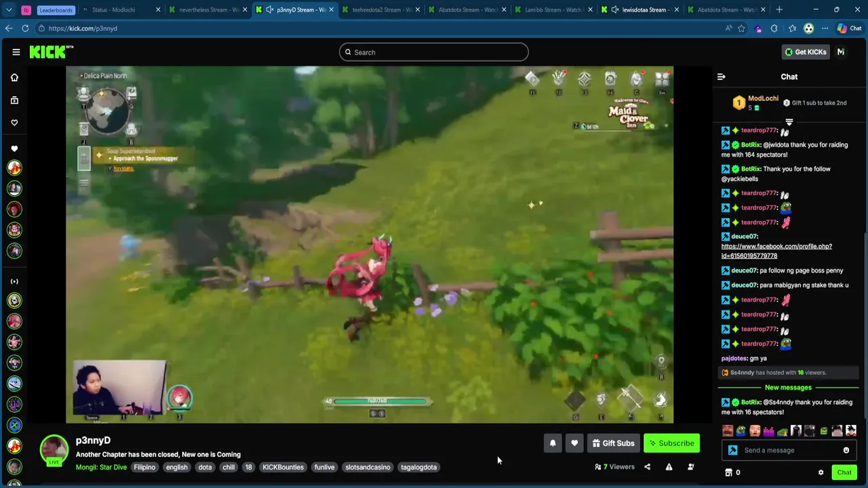Click the Gift Subs button

pyautogui.click(x=613, y=443)
